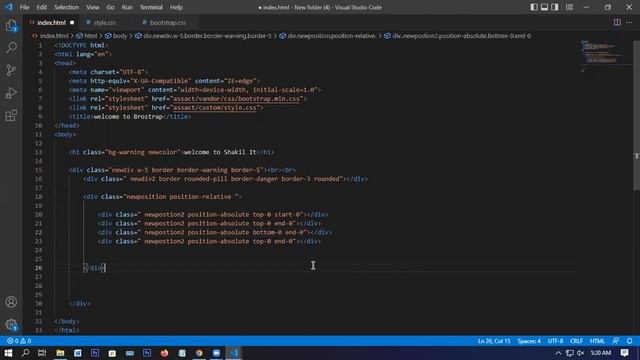The width and height of the screenshot is (640, 360).
Task: Click the index.html breadcrumb item
Action: 51,36
